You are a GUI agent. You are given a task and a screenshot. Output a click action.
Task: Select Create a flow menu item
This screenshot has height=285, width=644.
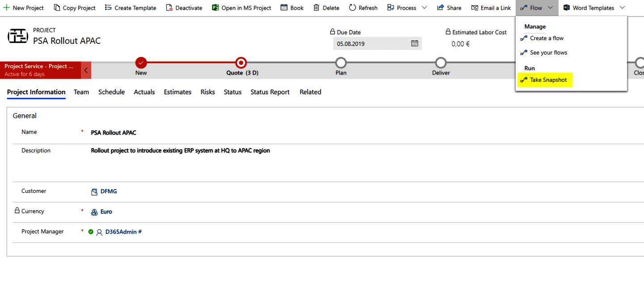tap(547, 38)
